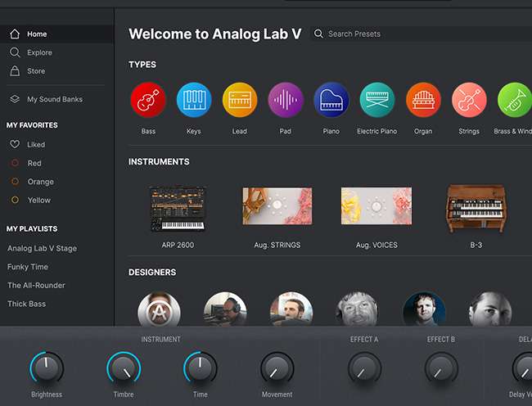Open the ARP 2600 instrument thumbnail
The image size is (532, 406).
178,208
